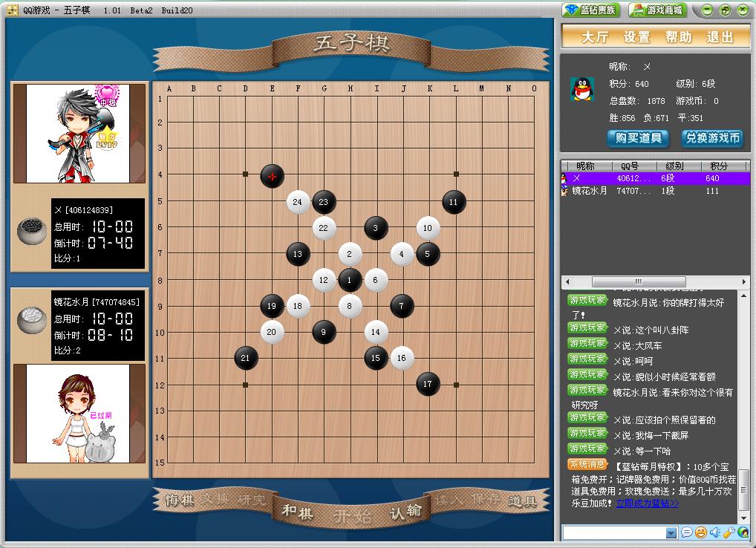Image resolution: width=756 pixels, height=548 pixels.
Task: Click black stone numbered 13
Action: click(298, 254)
